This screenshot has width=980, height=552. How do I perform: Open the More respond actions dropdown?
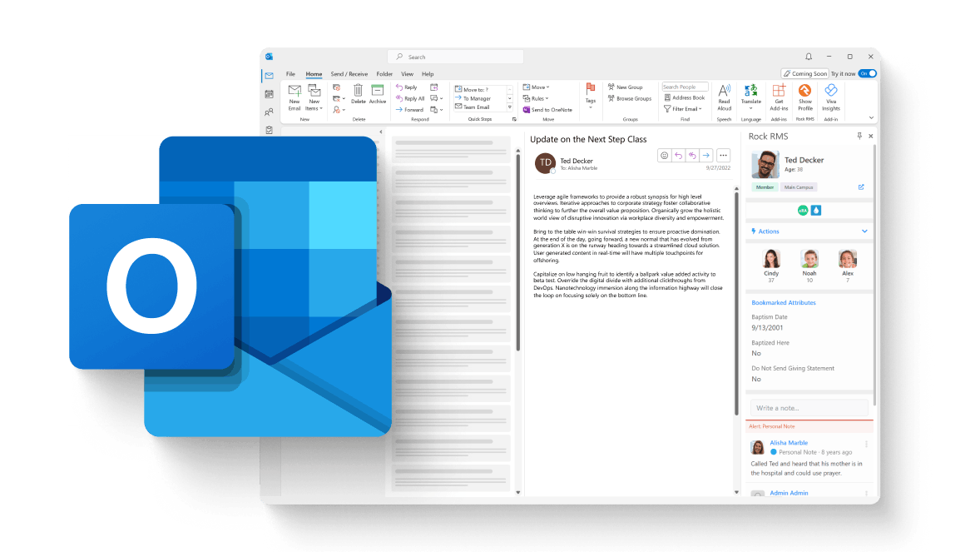(x=436, y=110)
